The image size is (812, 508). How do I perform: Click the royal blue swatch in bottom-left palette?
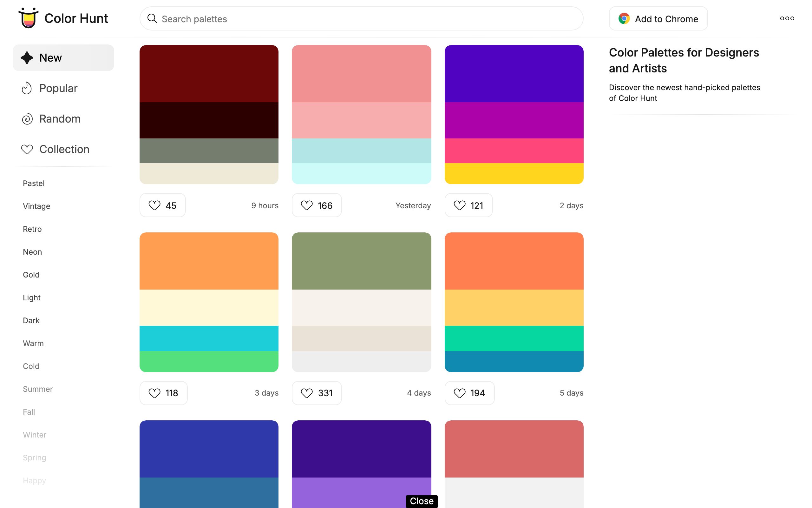click(x=209, y=449)
